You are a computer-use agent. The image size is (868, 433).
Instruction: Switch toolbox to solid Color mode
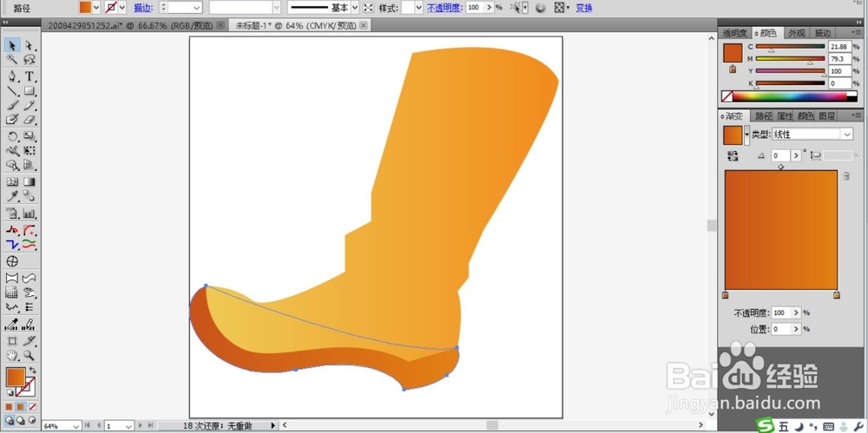point(9,407)
